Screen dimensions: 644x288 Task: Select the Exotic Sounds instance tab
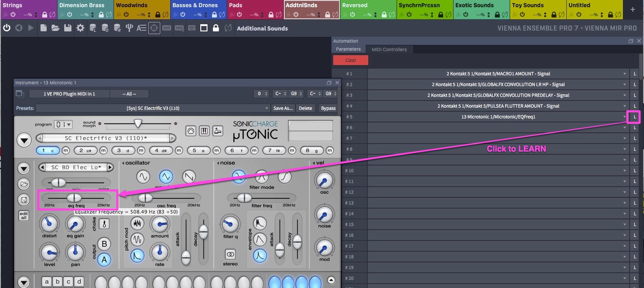coord(481,9)
